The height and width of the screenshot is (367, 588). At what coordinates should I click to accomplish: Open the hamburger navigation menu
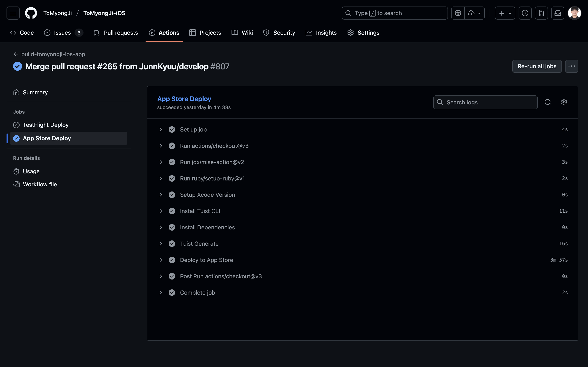tap(13, 13)
